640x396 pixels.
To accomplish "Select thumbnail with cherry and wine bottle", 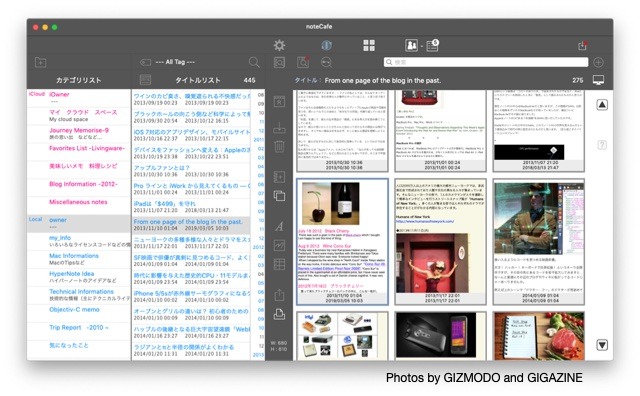I will [x=342, y=242].
